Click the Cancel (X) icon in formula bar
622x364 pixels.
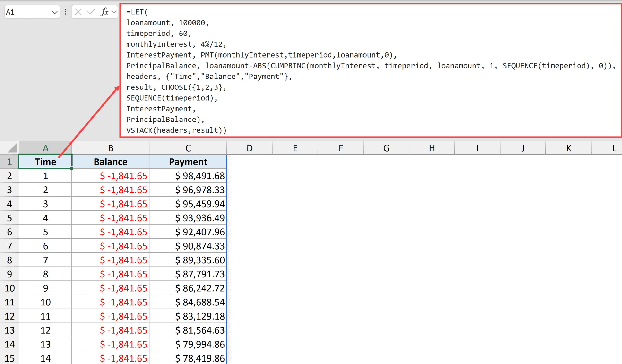78,12
